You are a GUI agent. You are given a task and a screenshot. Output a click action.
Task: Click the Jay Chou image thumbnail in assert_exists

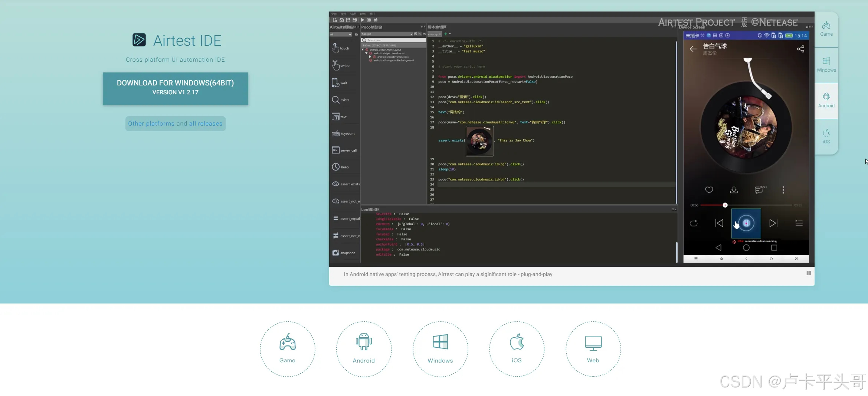click(x=479, y=141)
